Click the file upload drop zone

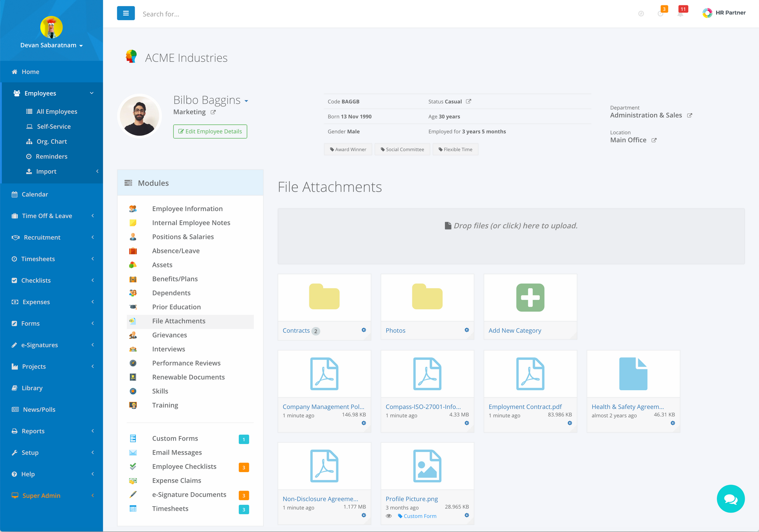pos(511,236)
